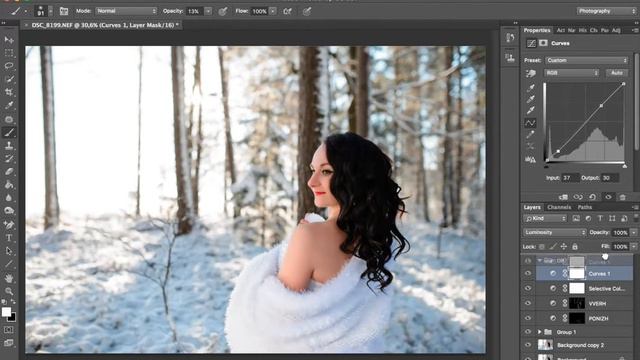The width and height of the screenshot is (640, 360).
Task: Hide the Curves 1 layer
Action: [528, 273]
